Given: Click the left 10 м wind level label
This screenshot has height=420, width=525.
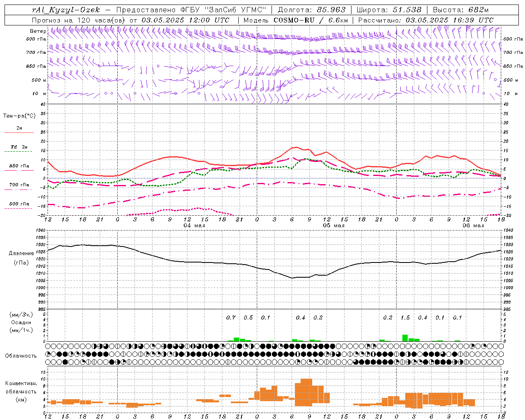Looking at the screenshot, I should [x=39, y=94].
